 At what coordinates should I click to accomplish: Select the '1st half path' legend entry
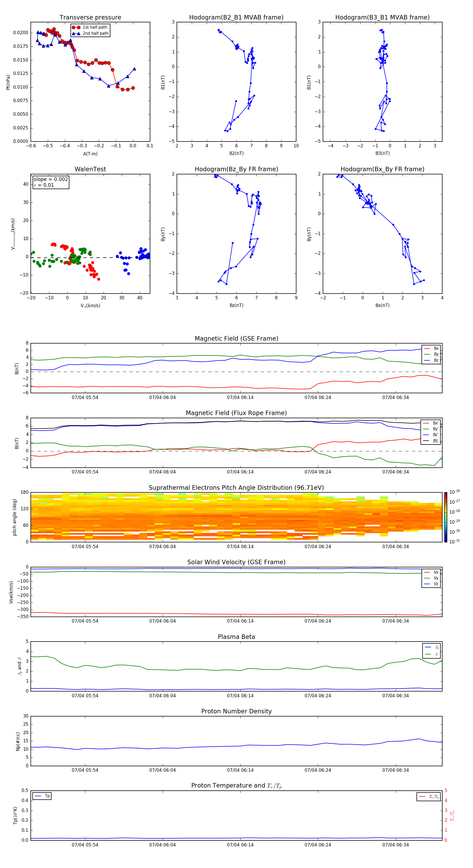(x=90, y=27)
